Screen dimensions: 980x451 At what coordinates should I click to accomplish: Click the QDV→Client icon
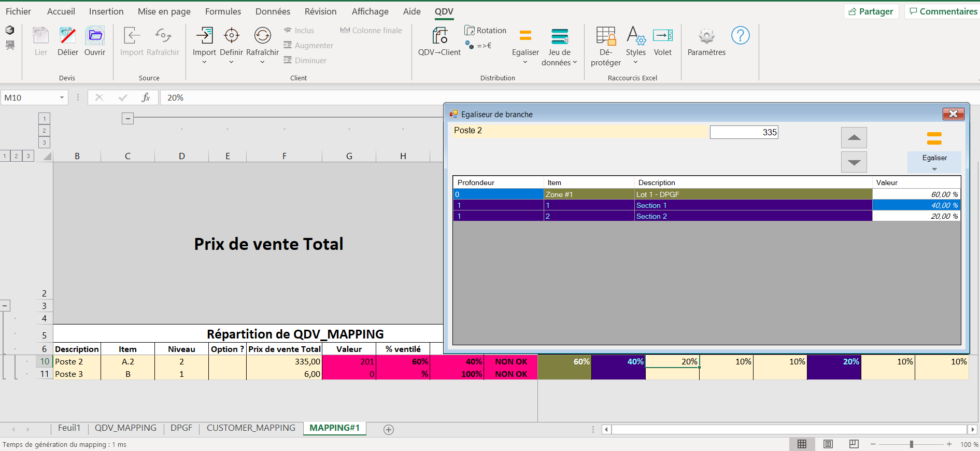[x=439, y=36]
